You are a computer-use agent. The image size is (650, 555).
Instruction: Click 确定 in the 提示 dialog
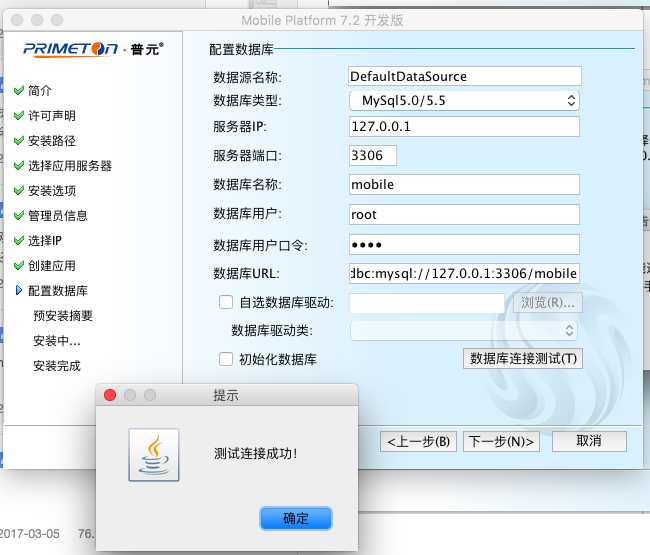pyautogui.click(x=296, y=518)
